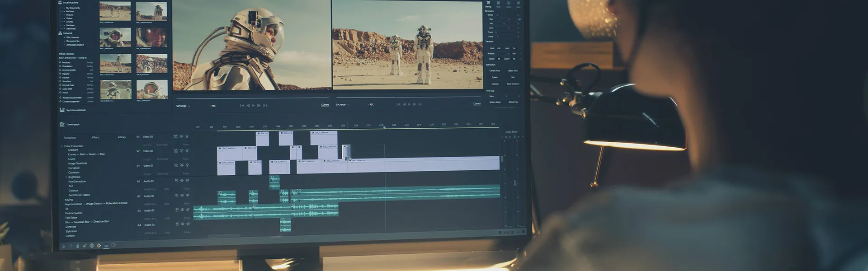Toggle the Opacity effect control bullet
This screenshot has width=868, height=271.
tap(60, 74)
